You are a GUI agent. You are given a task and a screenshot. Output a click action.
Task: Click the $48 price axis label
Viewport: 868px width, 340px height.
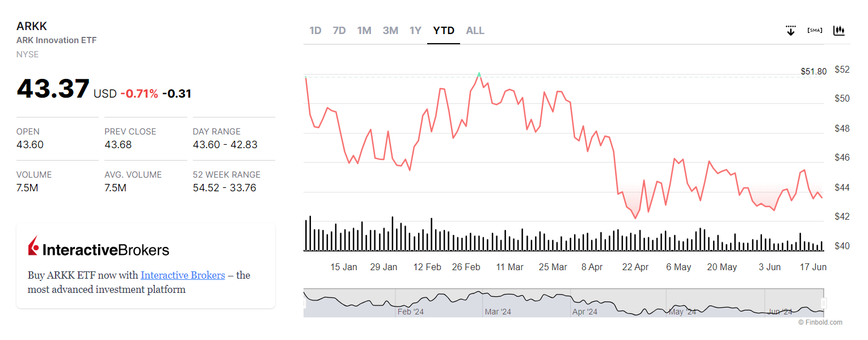(842, 128)
